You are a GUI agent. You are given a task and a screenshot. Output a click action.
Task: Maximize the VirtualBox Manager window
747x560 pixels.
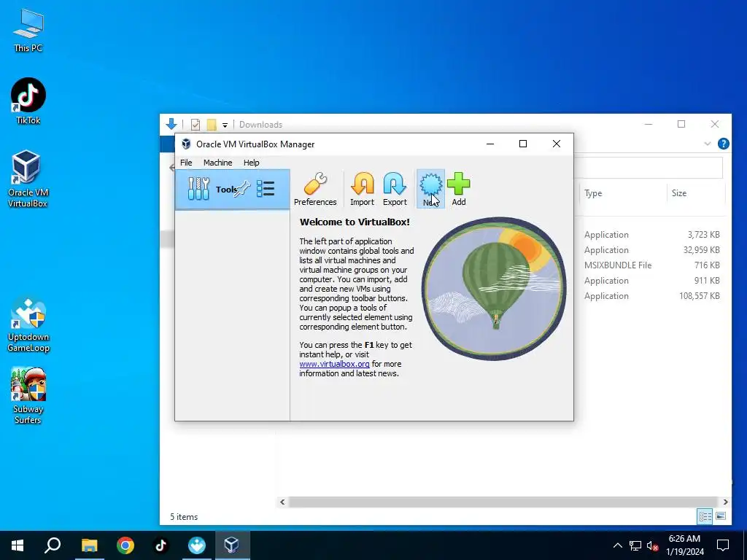pos(522,144)
